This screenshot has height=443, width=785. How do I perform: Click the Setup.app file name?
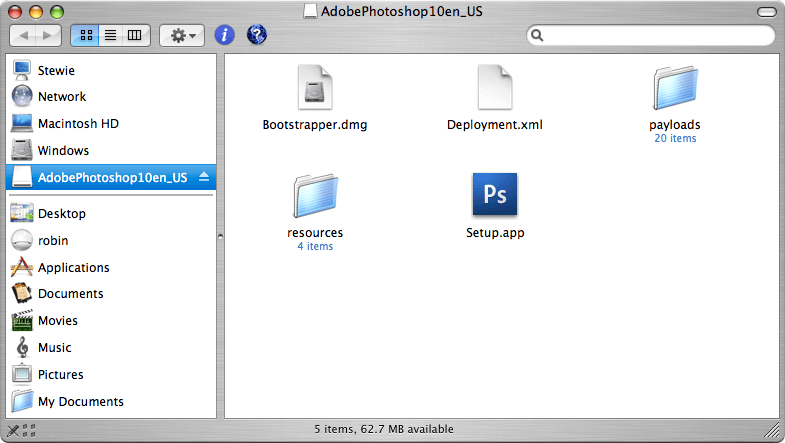click(x=495, y=233)
